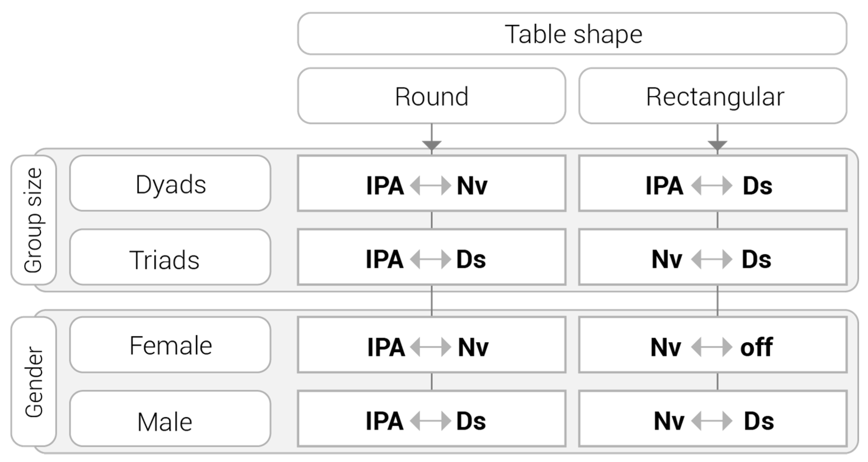Select the Triads row label
This screenshot has width=868, height=462.
170,257
